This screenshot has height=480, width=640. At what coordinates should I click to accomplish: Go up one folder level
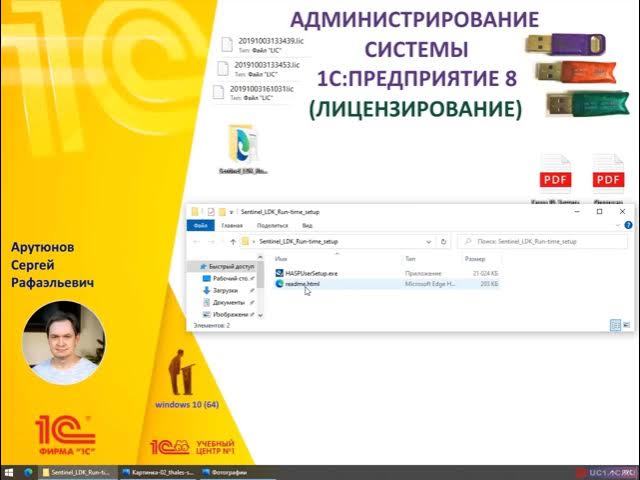[x=233, y=242]
